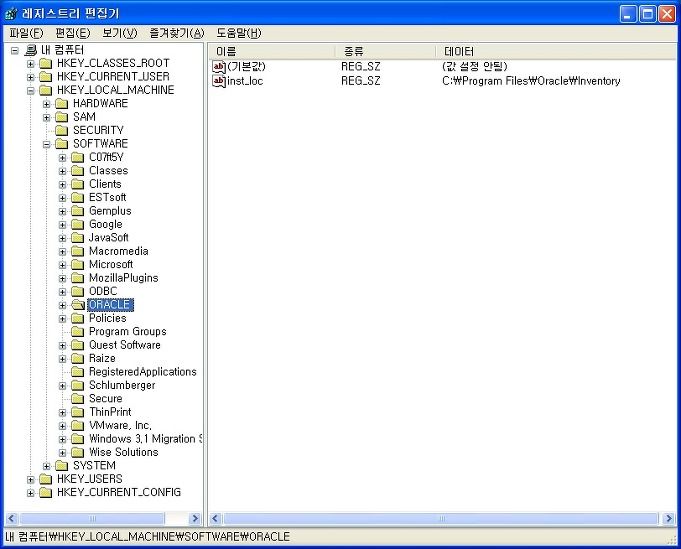Click the open ORACLE folder icon
The height and width of the screenshot is (549, 681).
[x=78, y=305]
